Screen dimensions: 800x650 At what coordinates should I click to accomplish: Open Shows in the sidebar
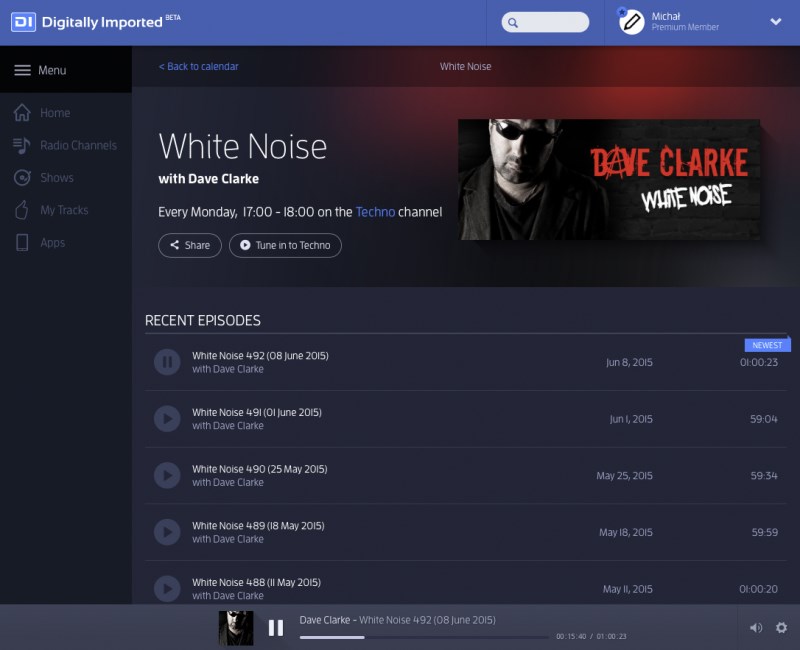[57, 178]
